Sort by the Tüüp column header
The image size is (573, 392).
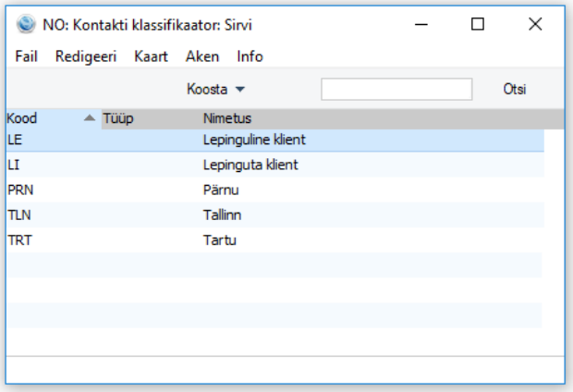[151, 118]
